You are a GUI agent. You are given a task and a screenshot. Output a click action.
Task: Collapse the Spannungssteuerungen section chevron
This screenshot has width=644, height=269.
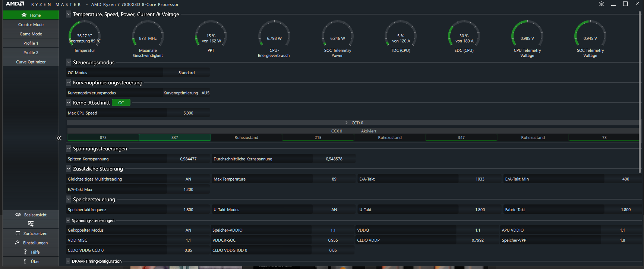tap(69, 148)
